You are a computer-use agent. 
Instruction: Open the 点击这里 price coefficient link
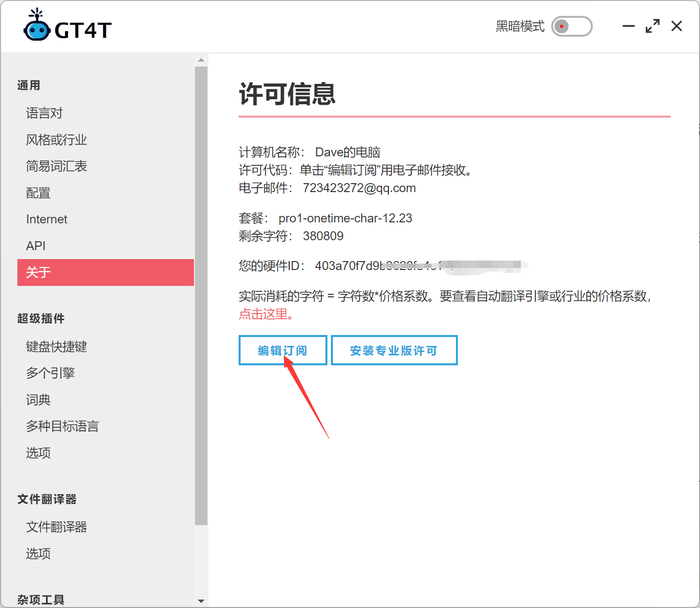(x=266, y=314)
